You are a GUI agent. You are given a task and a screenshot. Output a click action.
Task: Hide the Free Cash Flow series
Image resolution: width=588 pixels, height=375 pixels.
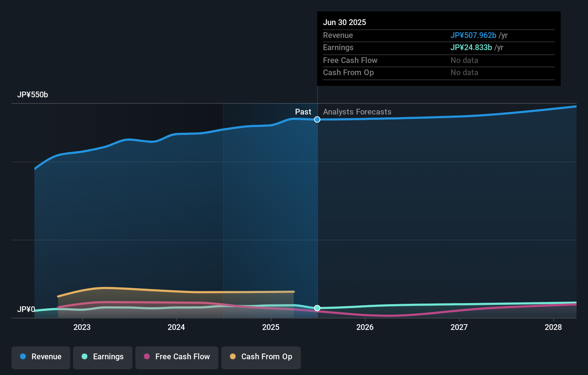tap(177, 357)
